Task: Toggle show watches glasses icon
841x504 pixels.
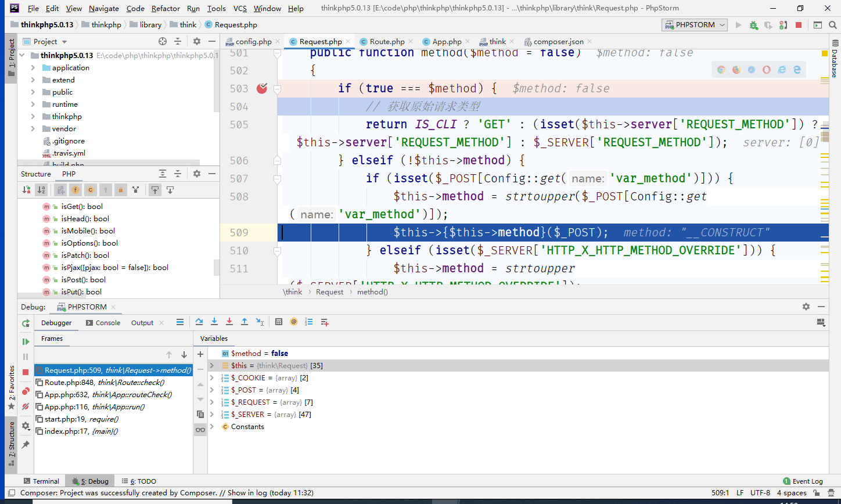Action: (200, 430)
